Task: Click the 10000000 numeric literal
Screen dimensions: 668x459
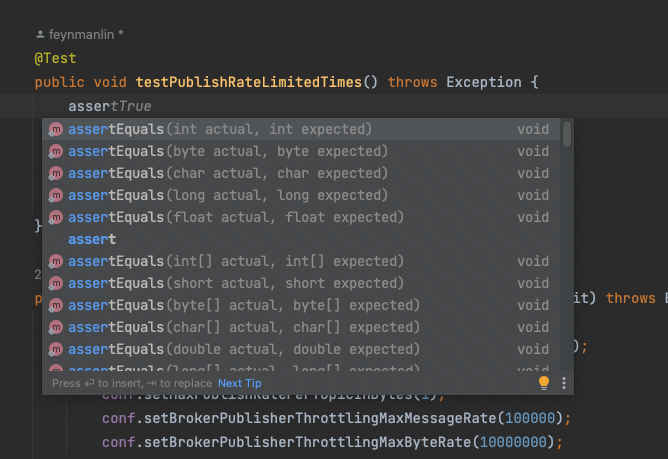Action: 513,442
